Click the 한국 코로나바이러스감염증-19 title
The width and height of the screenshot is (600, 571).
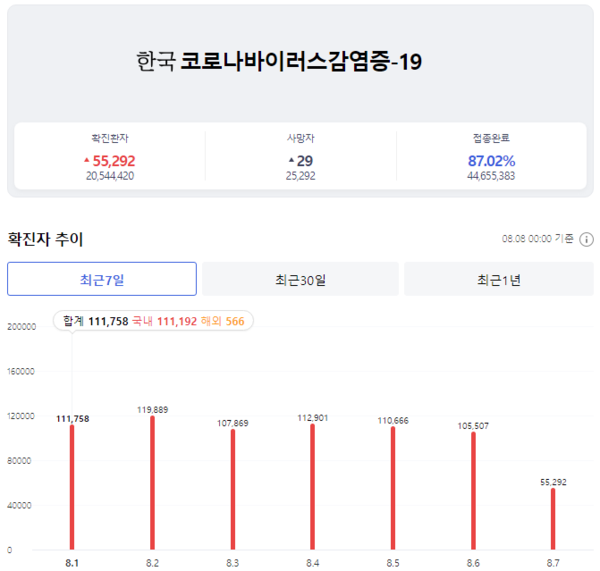279,61
